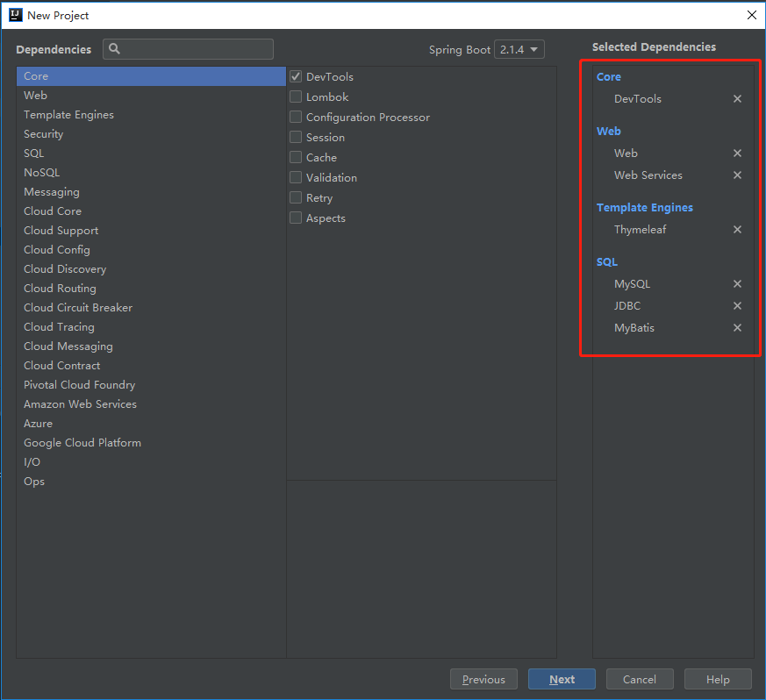Choose the Security category

tap(151, 134)
